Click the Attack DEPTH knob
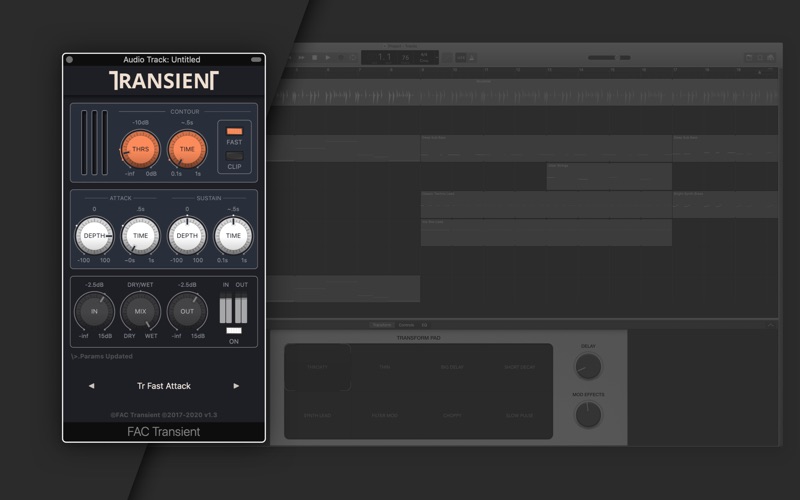The image size is (800, 500). pyautogui.click(x=94, y=236)
